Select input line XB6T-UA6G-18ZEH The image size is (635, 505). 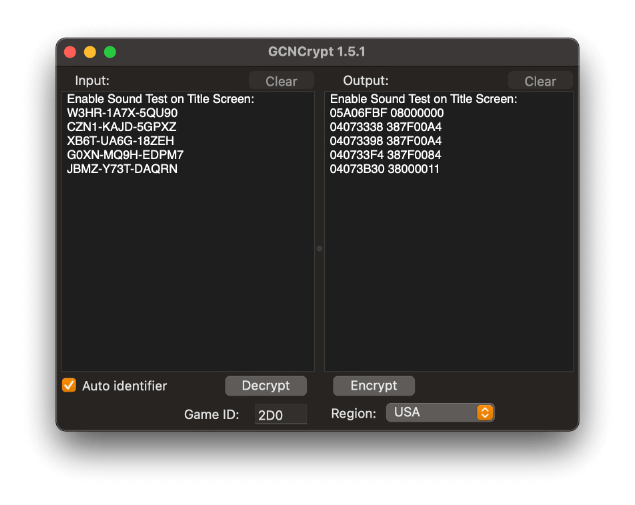[x=121, y=141]
